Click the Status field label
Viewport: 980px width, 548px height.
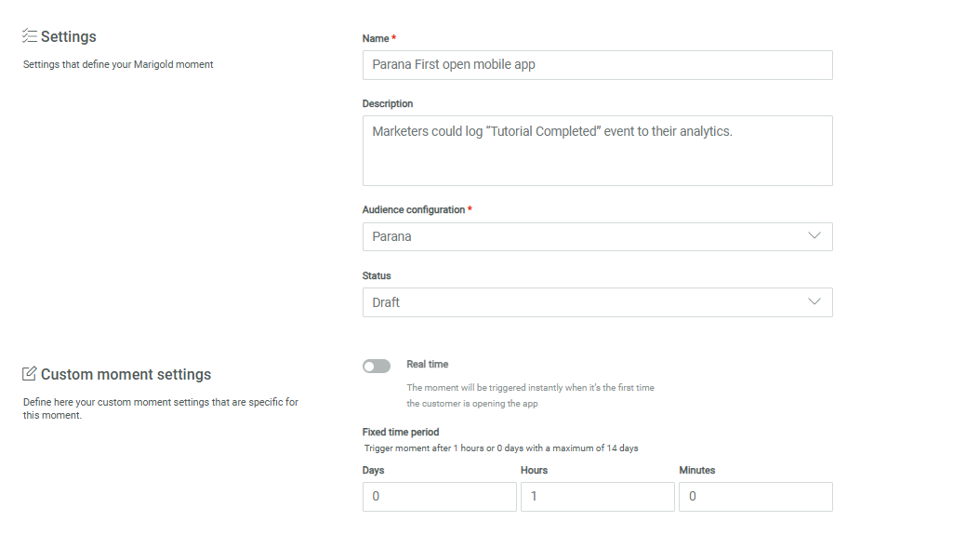[x=377, y=276]
